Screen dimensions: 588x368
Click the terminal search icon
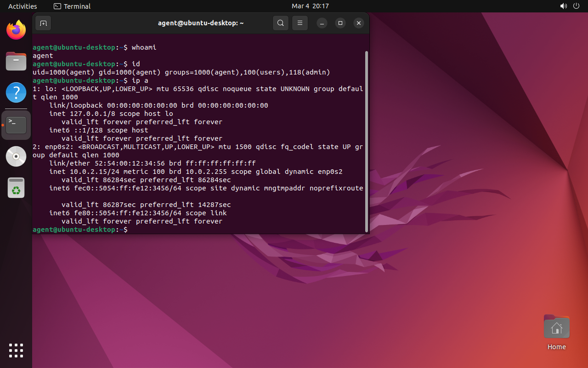[x=281, y=23]
